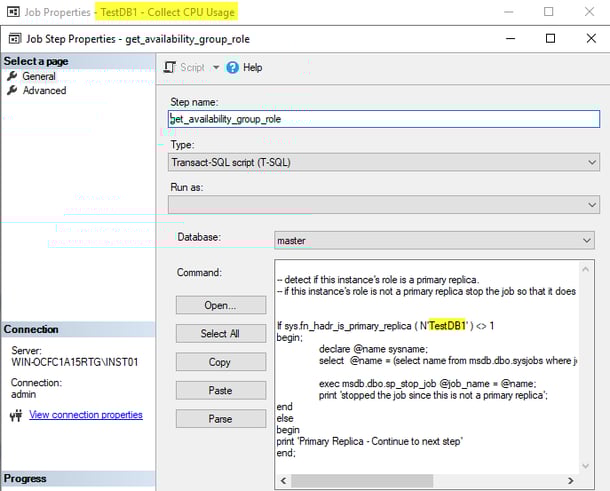610x491 pixels.
Task: Switch to the Advanced page
Action: (x=44, y=90)
